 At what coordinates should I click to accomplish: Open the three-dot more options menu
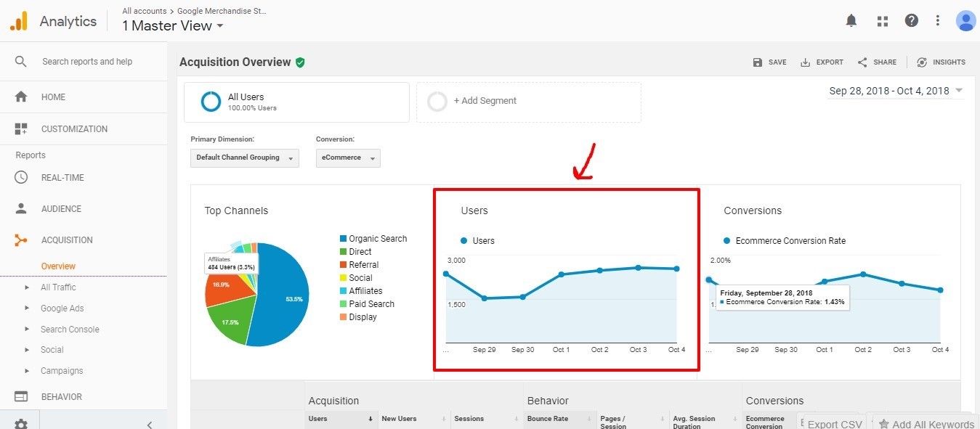[938, 21]
